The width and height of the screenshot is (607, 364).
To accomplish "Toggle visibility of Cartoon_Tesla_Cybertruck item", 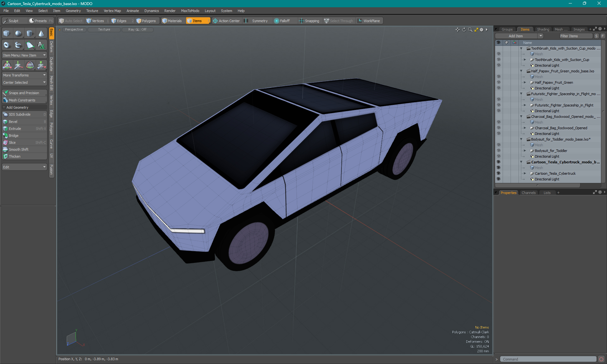I will click(499, 173).
